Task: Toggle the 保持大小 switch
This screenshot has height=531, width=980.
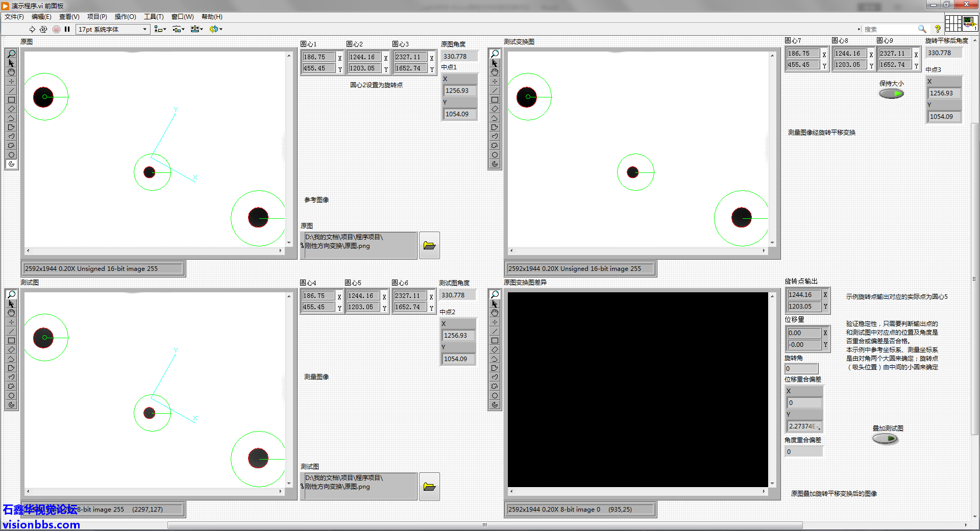Action: coord(891,94)
